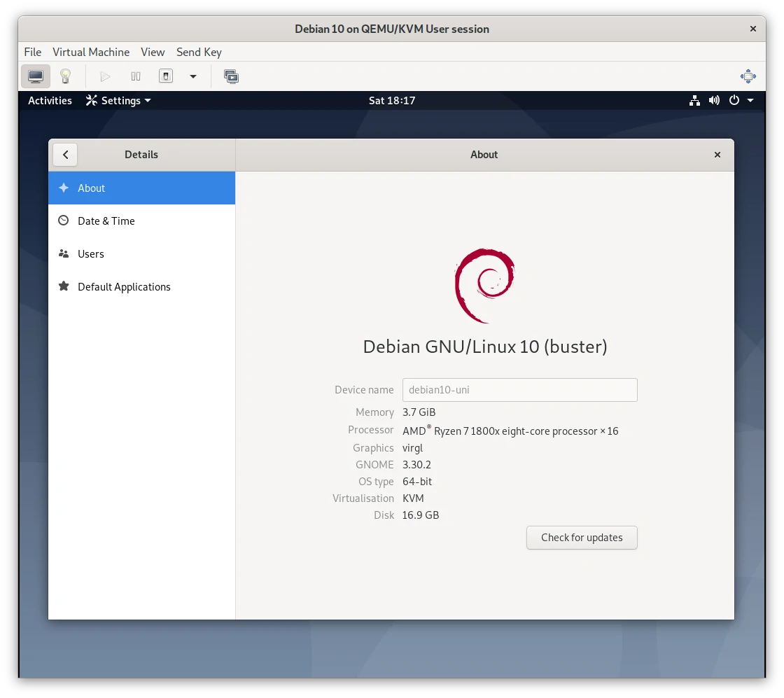
Task: Click the Users people icon
Action: point(64,253)
